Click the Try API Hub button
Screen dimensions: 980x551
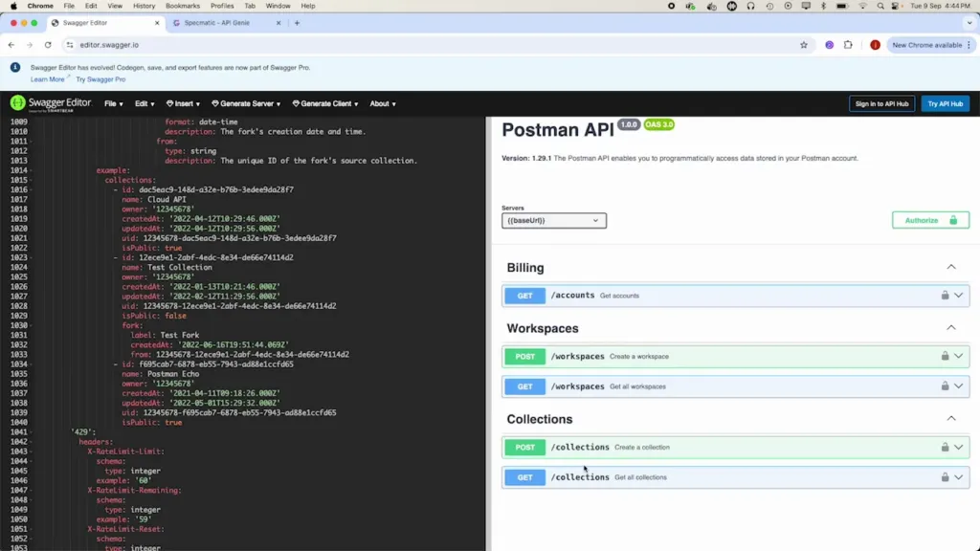(x=945, y=103)
